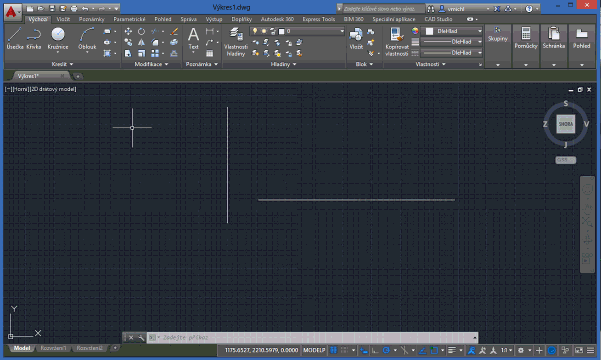Toggle grid display in status bar
Screen dimensions: 601x360
pos(334,350)
